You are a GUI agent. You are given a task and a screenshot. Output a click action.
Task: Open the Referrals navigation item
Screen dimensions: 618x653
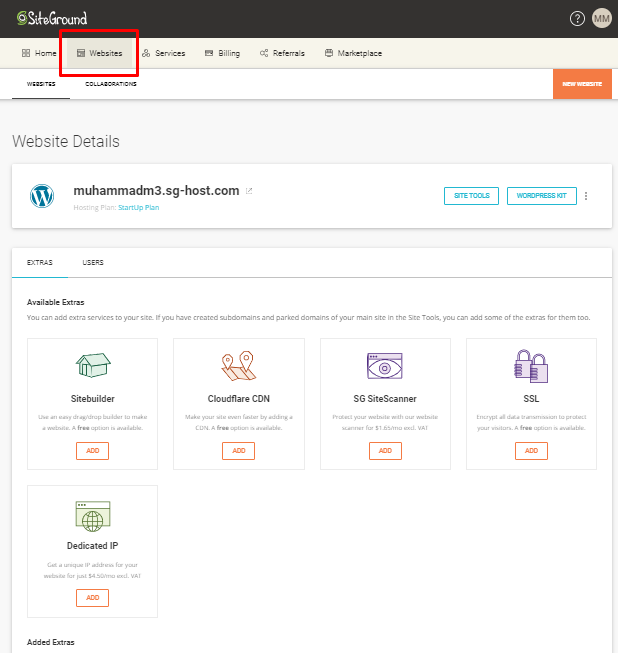pyautogui.click(x=282, y=53)
